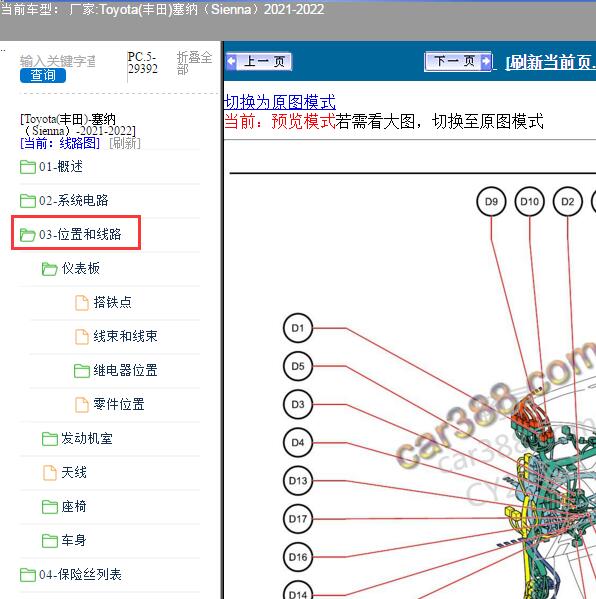Go to next page with 下一页
The height and width of the screenshot is (599, 596).
click(x=458, y=61)
